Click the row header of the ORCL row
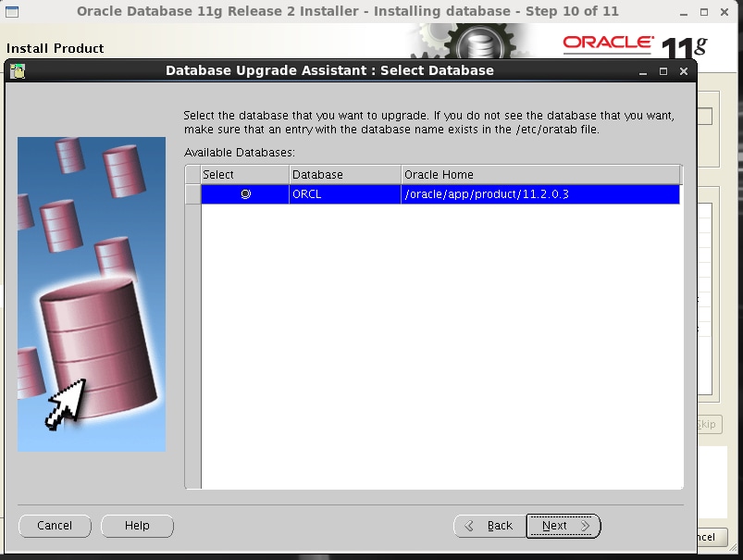The height and width of the screenshot is (560, 743). point(192,194)
